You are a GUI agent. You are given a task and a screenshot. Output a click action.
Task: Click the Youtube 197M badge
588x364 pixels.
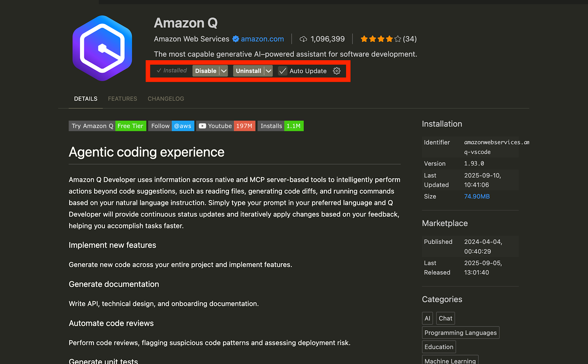225,126
